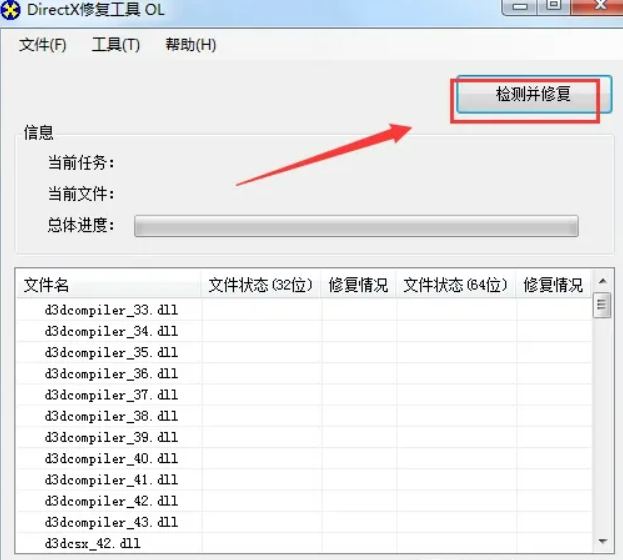
Task: Click the 文件状态 (64位) column header
Action: point(456,285)
